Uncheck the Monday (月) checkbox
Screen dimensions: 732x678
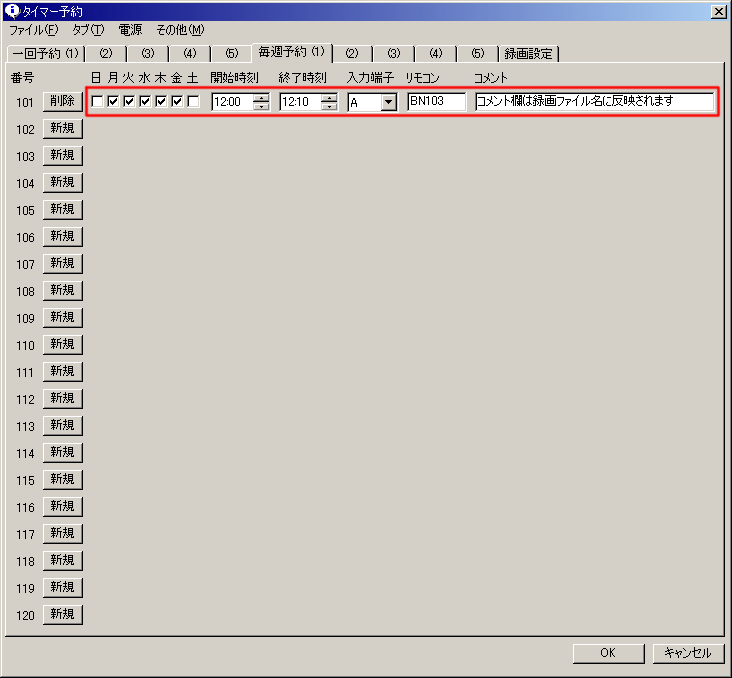tap(113, 101)
